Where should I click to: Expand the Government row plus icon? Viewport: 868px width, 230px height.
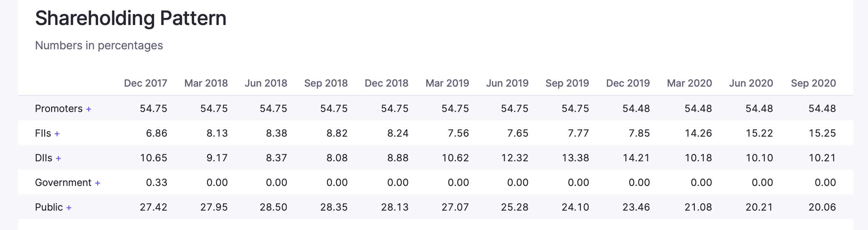[98, 183]
